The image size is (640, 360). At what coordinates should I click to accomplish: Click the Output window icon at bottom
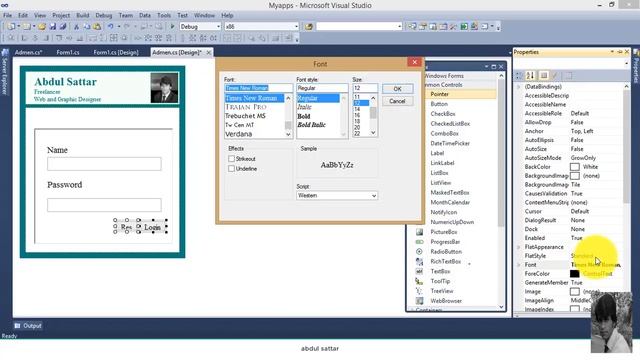point(17,326)
